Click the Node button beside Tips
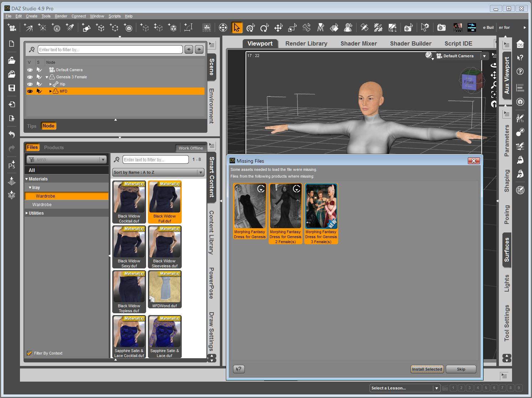This screenshot has height=398, width=532. 48,126
